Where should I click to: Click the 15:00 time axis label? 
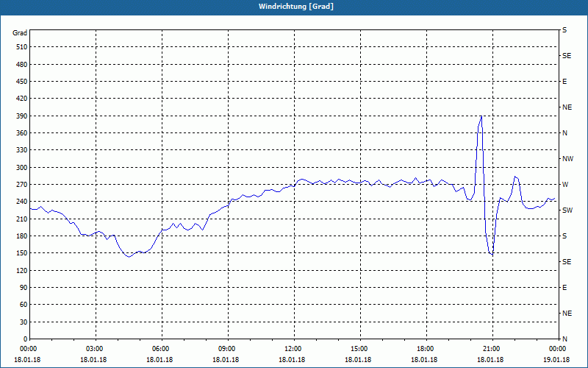(x=360, y=349)
